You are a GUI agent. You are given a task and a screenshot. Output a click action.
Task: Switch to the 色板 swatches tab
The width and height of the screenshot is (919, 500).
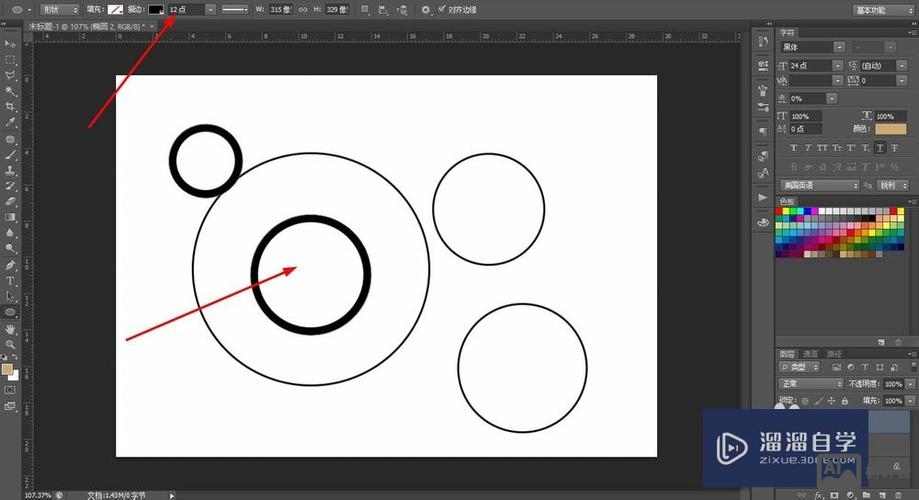pos(788,201)
